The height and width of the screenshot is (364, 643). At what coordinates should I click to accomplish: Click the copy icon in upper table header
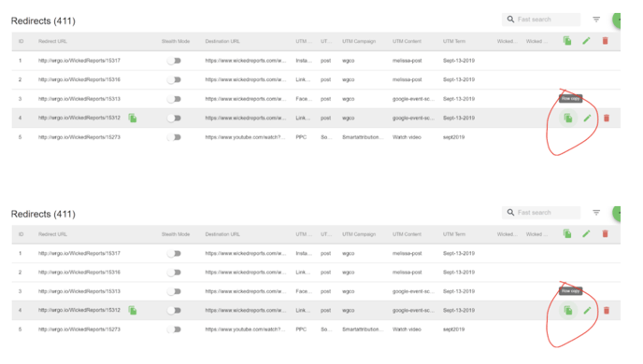(567, 40)
